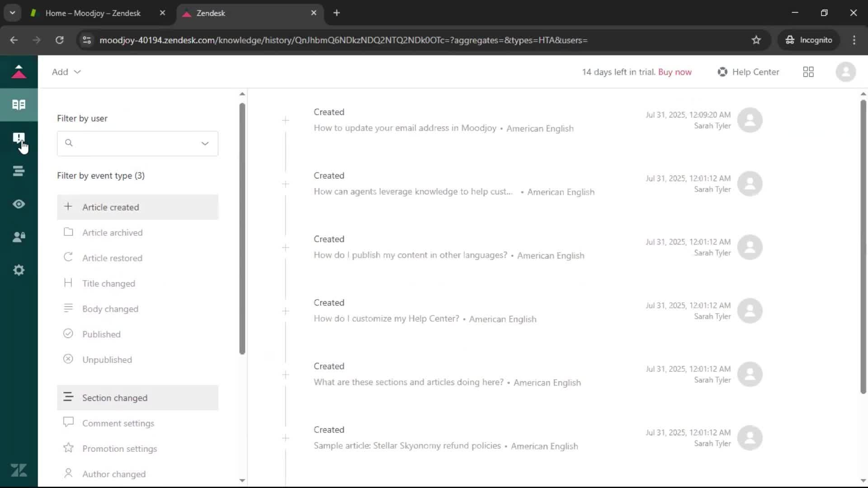Open 'What are these sections and articles doing here?'
The height and width of the screenshot is (488, 868).
409,382
